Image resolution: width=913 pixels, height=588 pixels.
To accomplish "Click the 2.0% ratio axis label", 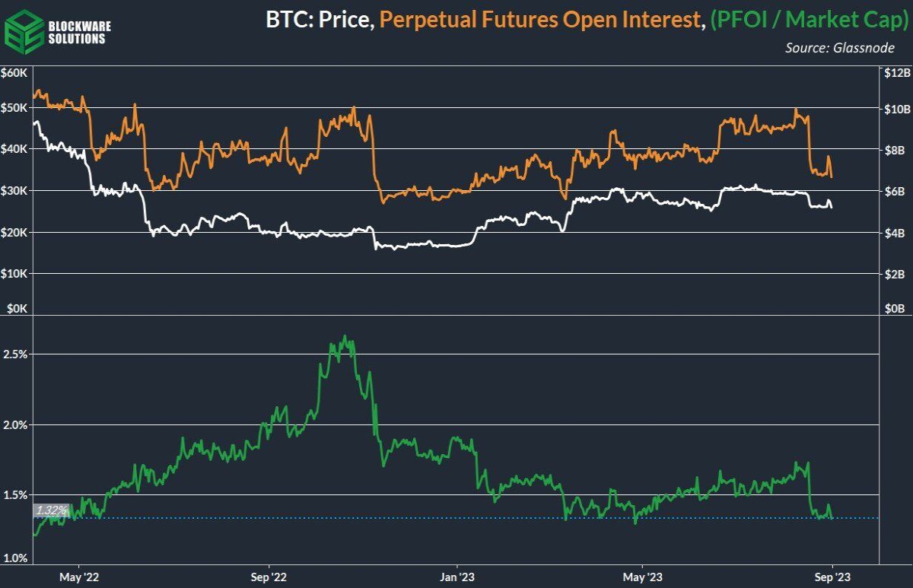I will (x=16, y=424).
